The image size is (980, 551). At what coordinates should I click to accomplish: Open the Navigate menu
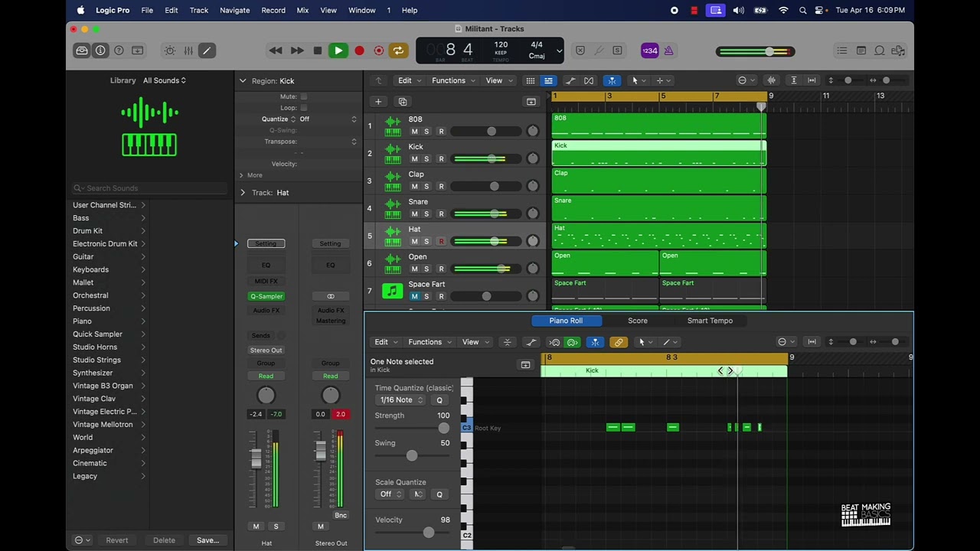tap(234, 10)
